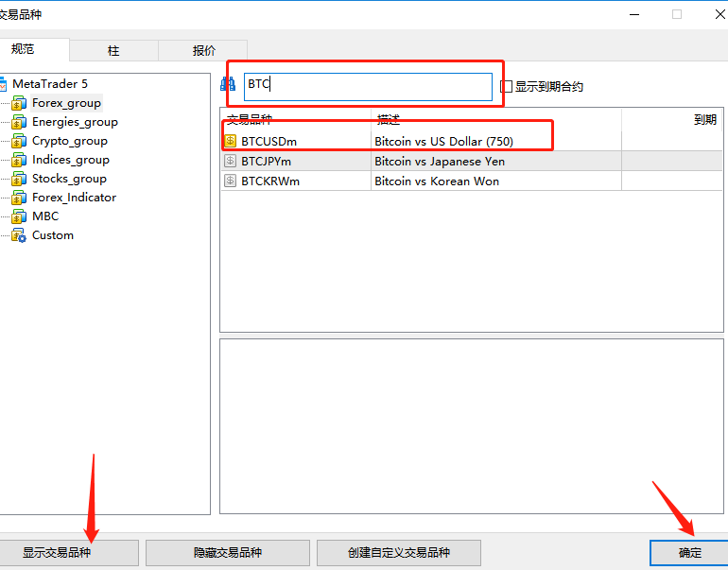Select the BTCKRWm symbol name

[270, 181]
